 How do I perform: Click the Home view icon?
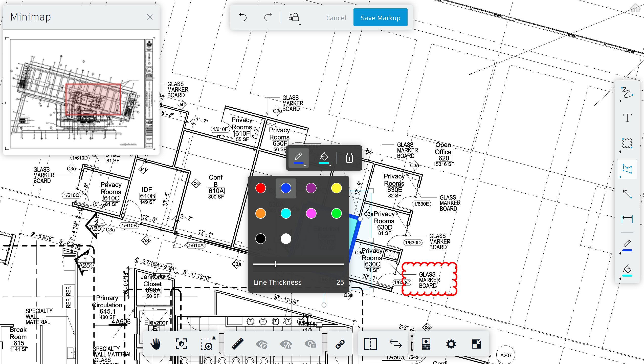pos(636,8)
